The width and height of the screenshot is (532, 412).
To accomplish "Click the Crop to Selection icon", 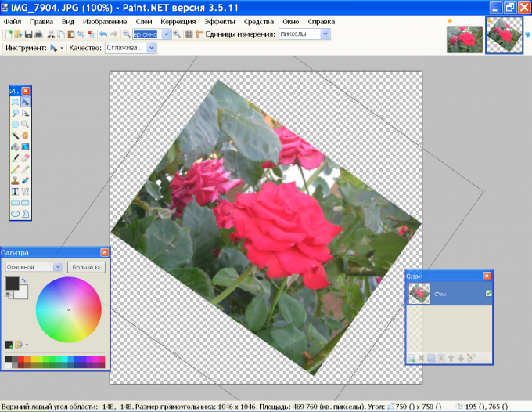I will [x=81, y=34].
